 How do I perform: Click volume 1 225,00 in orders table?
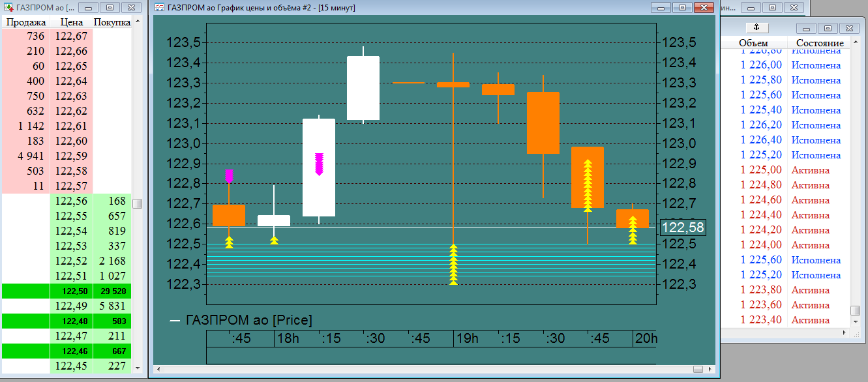[x=761, y=170]
